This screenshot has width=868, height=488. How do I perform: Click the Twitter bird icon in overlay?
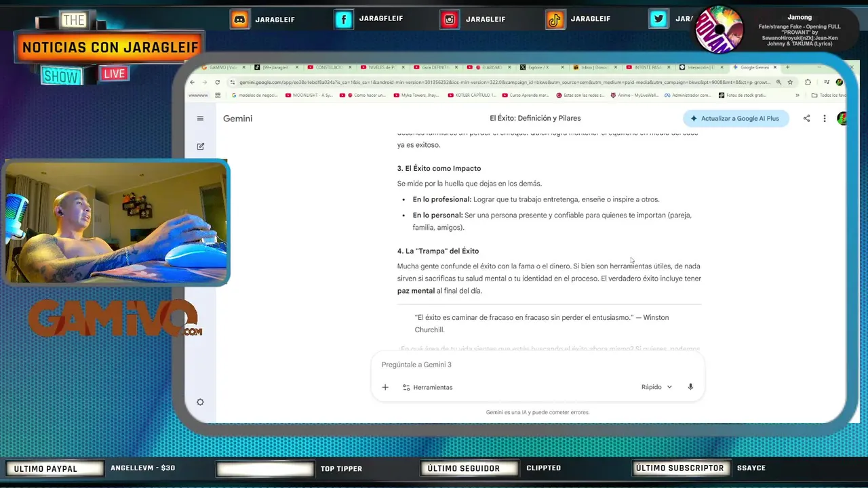tap(658, 19)
